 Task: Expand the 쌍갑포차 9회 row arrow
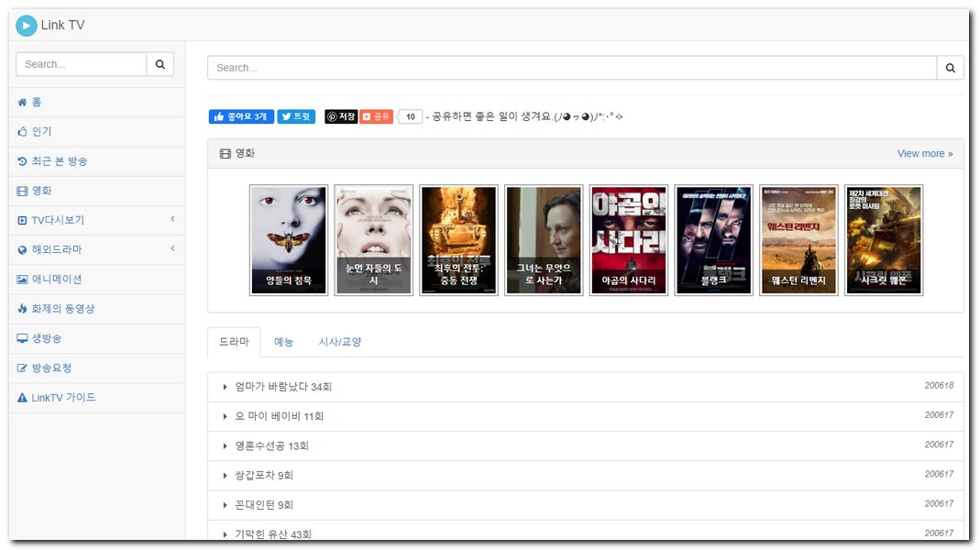(x=225, y=476)
